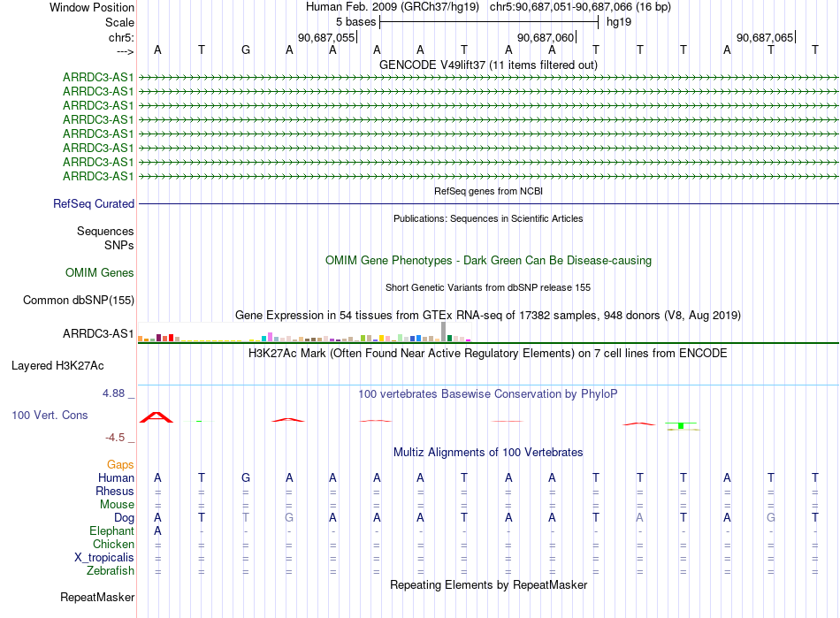Click the Common dbSNP(155) track label
This screenshot has width=840, height=618.
click(x=78, y=300)
